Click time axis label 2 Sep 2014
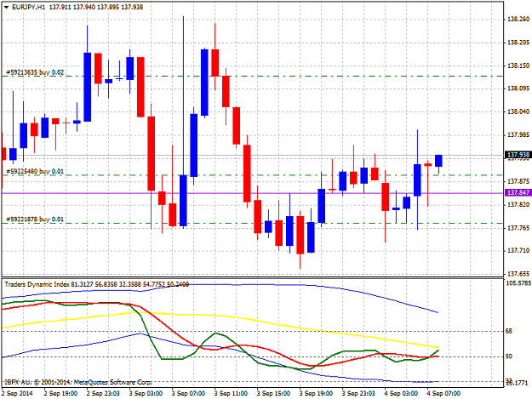532x399 pixels. (17, 394)
